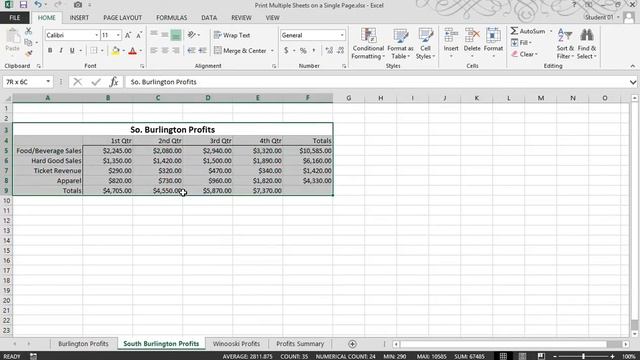Decrease indent of cells

click(191, 51)
